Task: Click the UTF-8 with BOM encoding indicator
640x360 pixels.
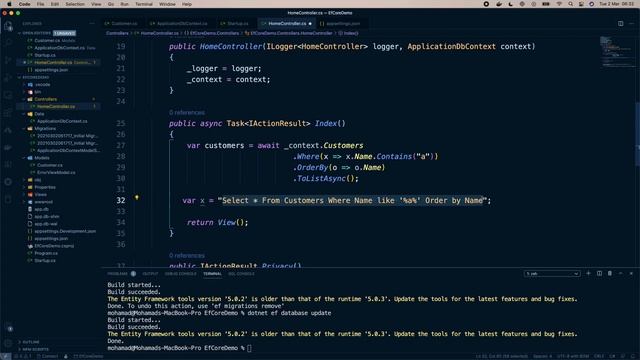Action: (x=573, y=356)
